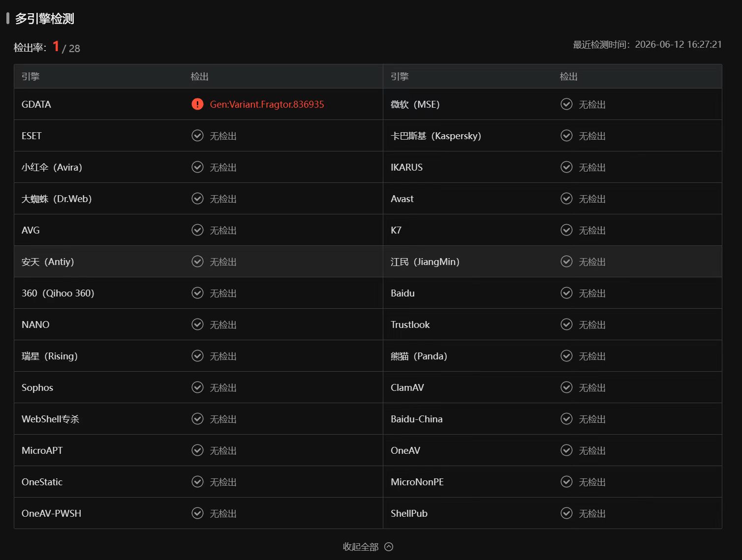
Task: Click the Baidu engine name
Action: (402, 293)
